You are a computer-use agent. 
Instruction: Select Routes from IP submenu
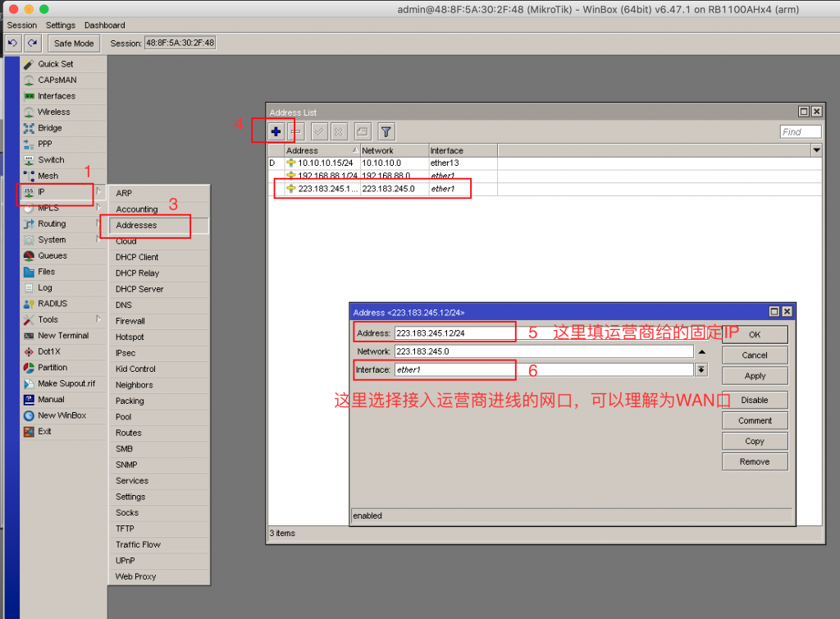pyautogui.click(x=158, y=433)
